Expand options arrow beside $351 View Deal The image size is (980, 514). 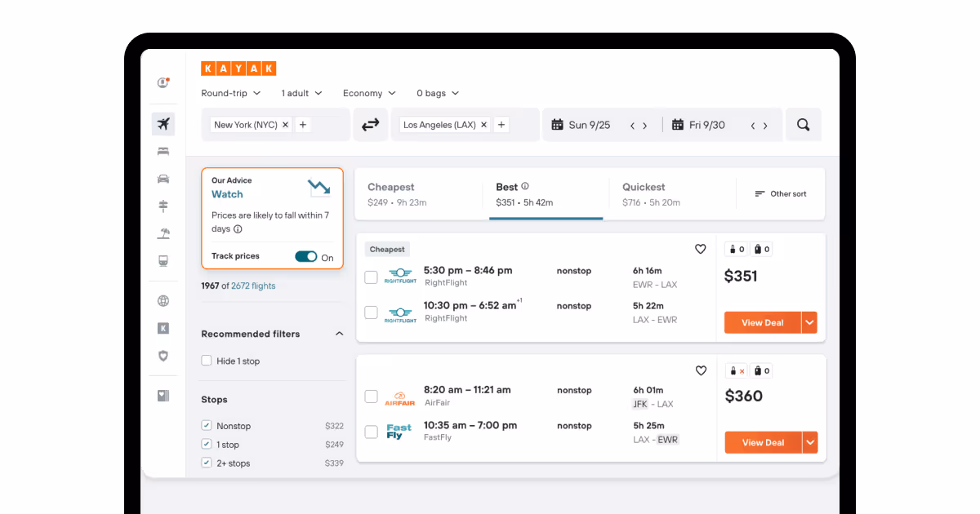(x=809, y=322)
